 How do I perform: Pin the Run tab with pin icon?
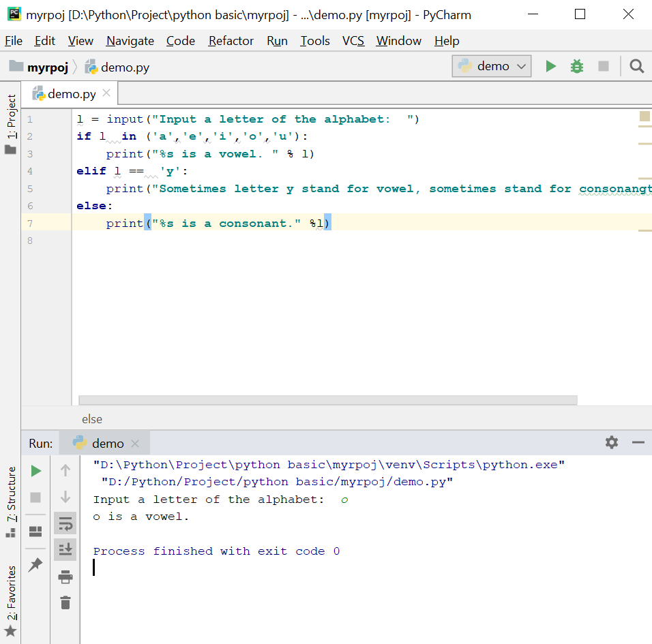pyautogui.click(x=35, y=565)
